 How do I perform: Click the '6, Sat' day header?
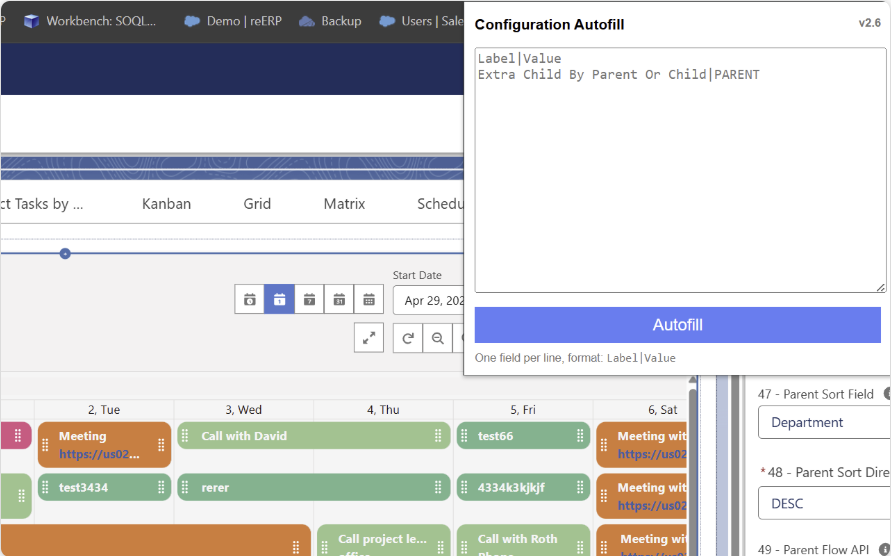663,409
